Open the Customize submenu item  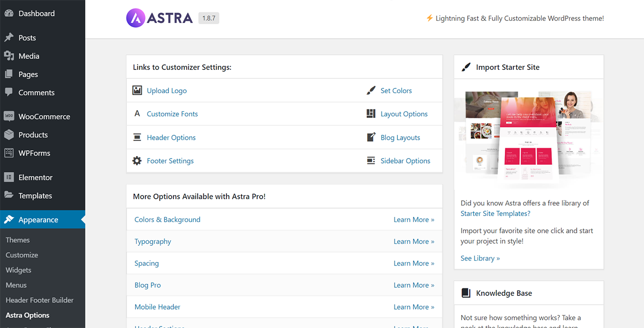[22, 255]
